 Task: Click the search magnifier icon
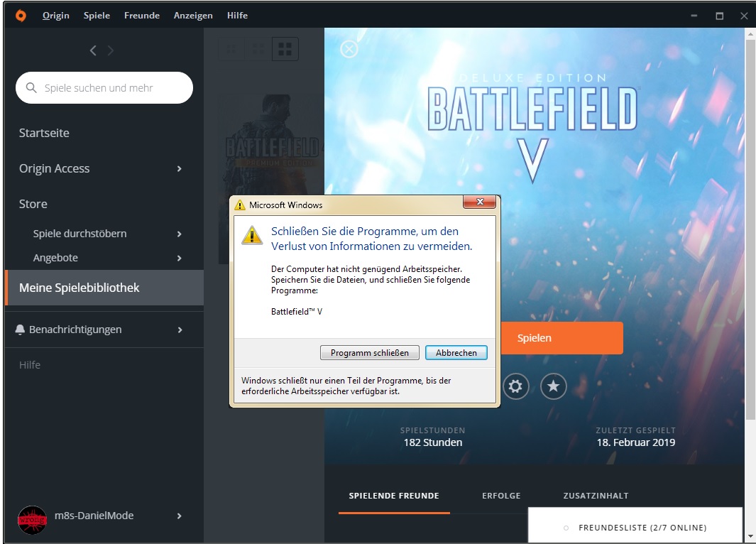[x=31, y=87]
